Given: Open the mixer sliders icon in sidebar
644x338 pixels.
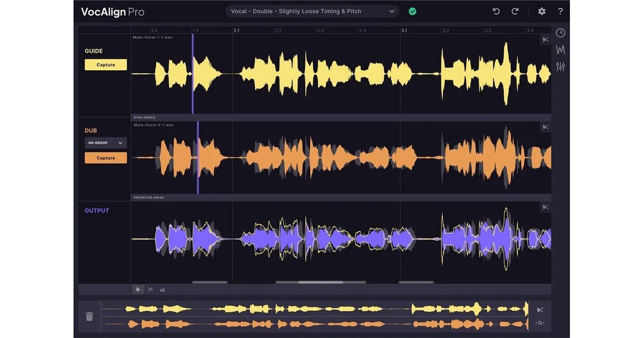Looking at the screenshot, I should 560,67.
